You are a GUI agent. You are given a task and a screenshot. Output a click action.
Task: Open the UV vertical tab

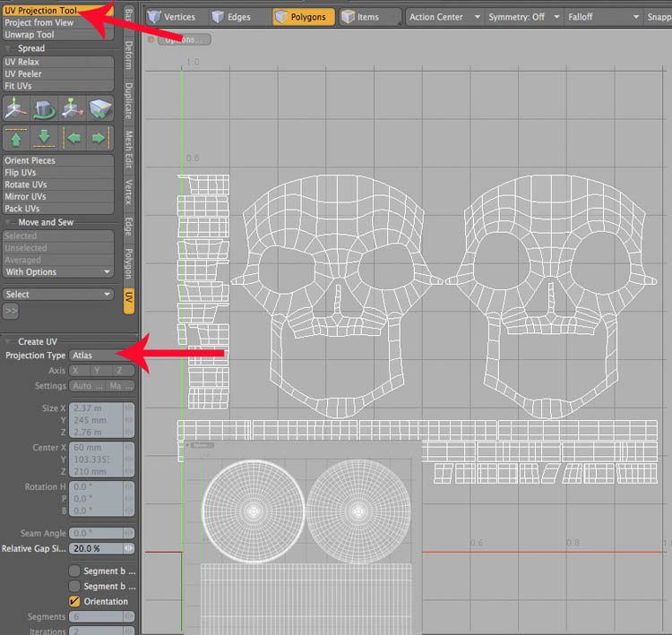pyautogui.click(x=128, y=301)
